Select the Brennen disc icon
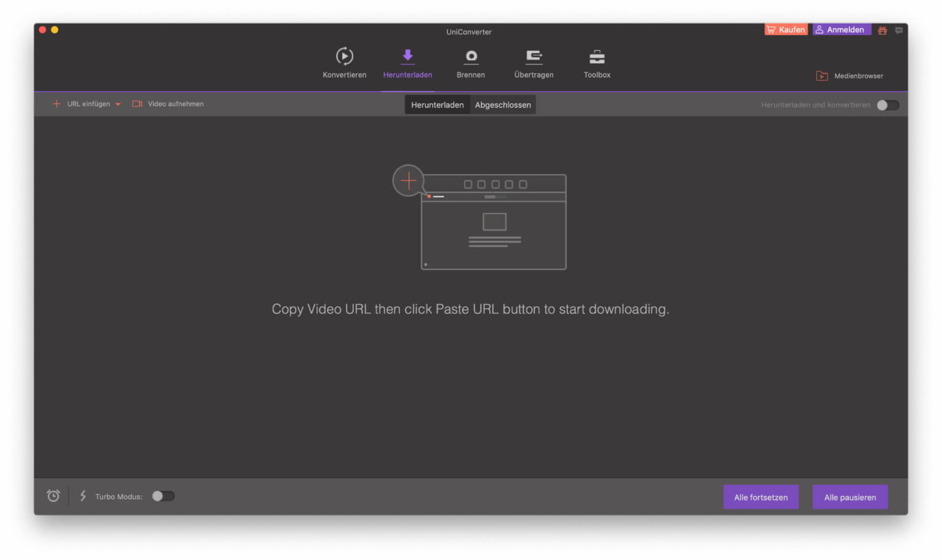The image size is (942, 560). click(x=471, y=57)
